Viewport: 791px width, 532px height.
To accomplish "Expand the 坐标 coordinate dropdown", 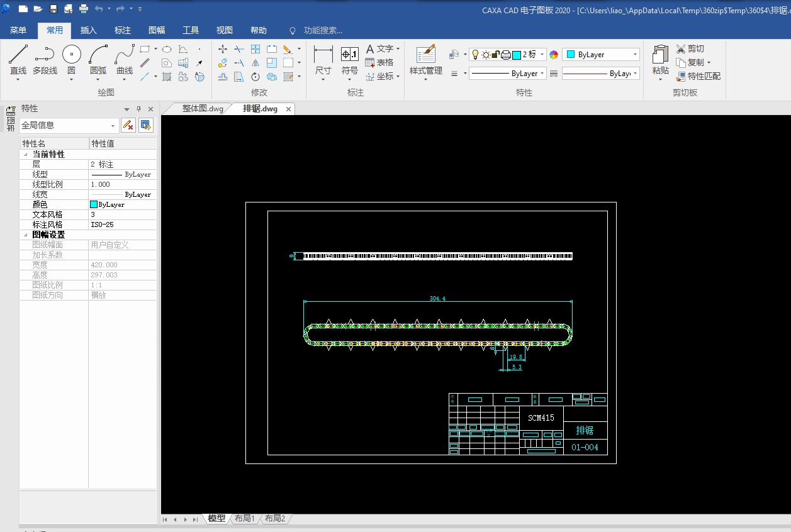I will 398,76.
